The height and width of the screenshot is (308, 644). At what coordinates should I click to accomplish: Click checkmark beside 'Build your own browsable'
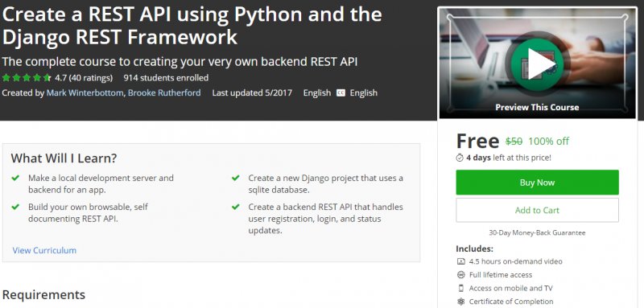pos(15,207)
